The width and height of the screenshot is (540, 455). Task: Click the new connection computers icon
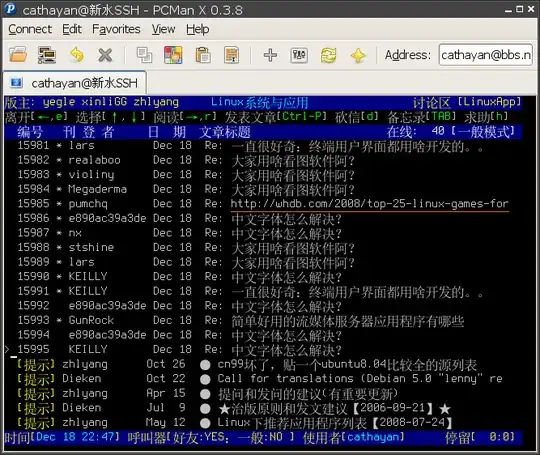47,55
